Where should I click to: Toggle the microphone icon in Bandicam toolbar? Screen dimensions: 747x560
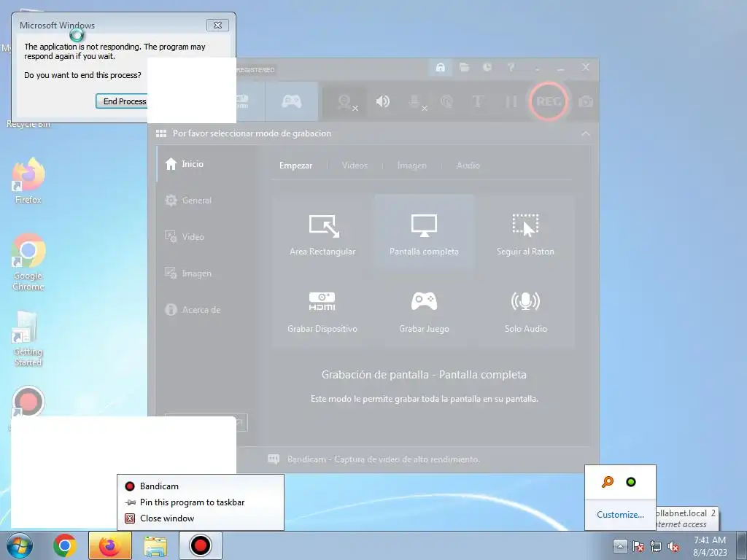[417, 102]
